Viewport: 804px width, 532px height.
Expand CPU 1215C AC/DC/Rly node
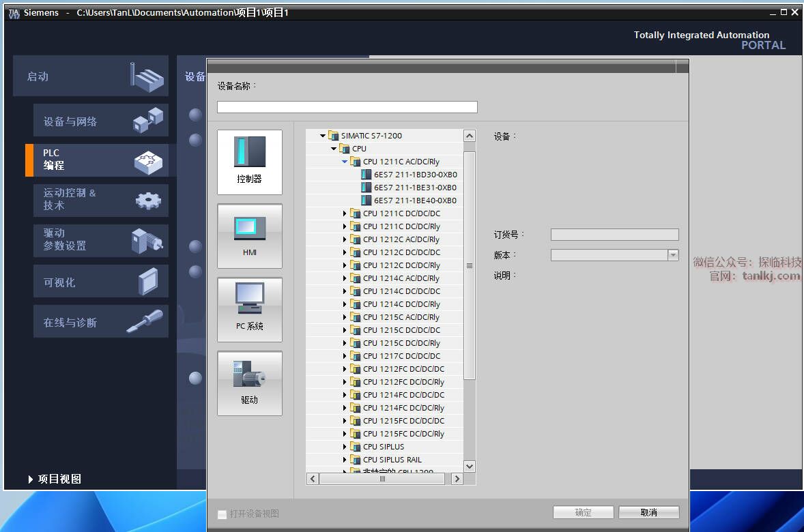pos(345,317)
